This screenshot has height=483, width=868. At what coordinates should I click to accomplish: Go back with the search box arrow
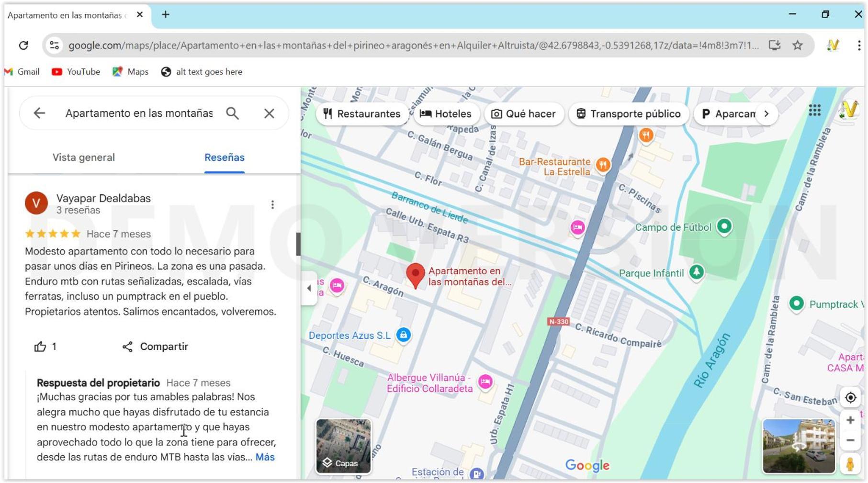(x=39, y=113)
